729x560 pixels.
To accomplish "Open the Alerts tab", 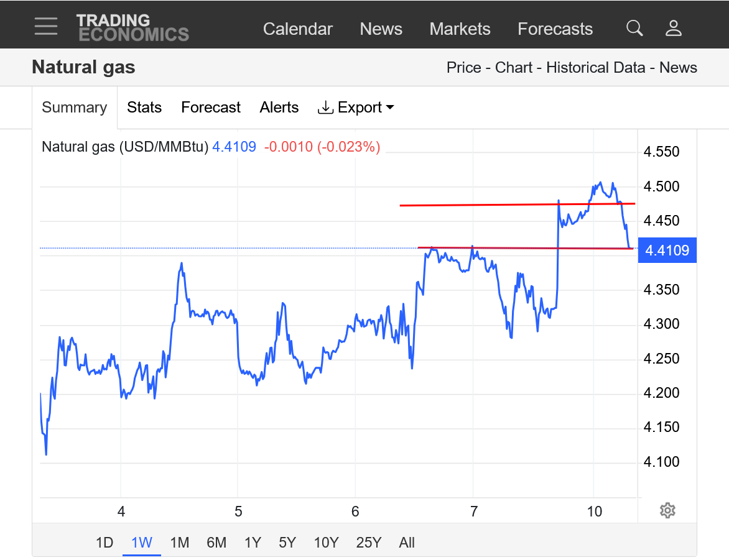I will (279, 108).
